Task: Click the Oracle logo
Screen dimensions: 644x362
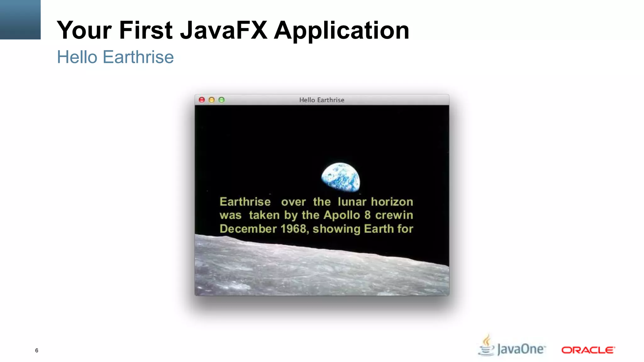Action: coord(588,350)
